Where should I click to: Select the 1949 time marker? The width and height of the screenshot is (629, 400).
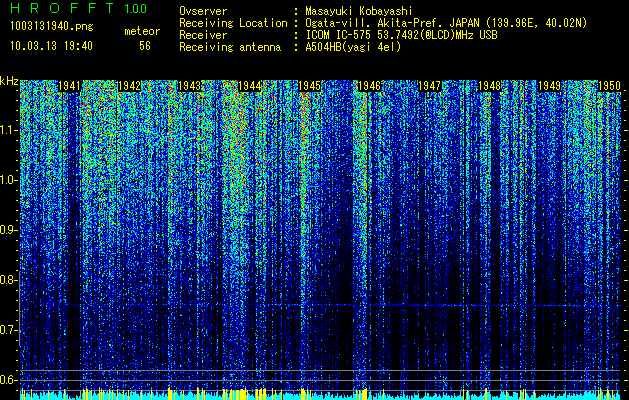550,86
